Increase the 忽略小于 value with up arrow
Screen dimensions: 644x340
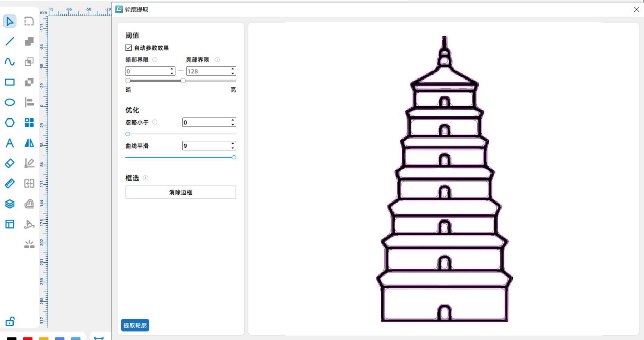pos(233,120)
